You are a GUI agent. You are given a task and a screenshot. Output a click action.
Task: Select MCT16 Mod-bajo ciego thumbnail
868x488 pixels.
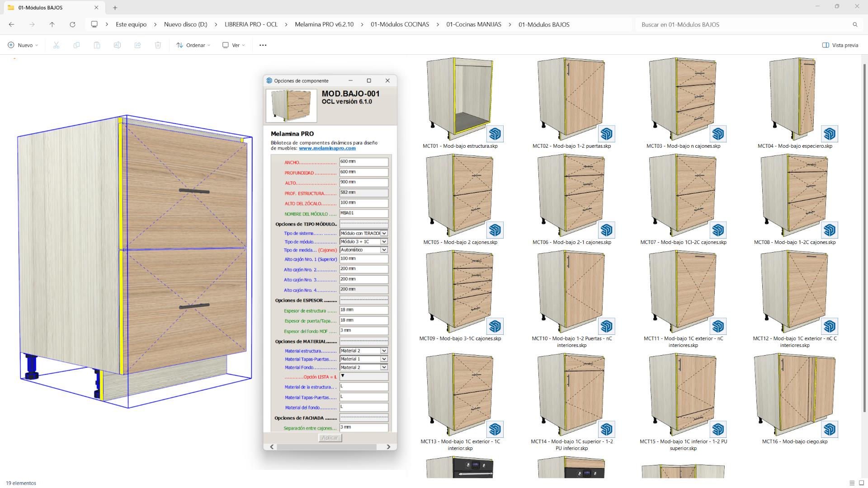pos(795,395)
